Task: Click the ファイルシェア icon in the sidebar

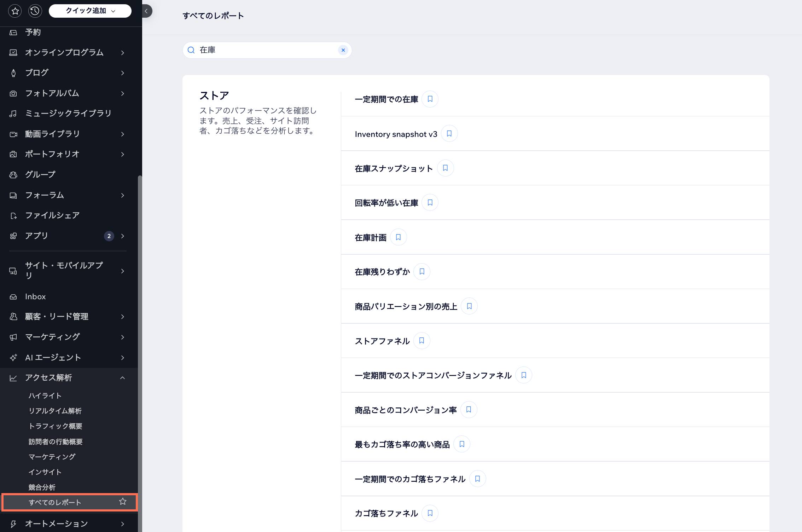Action: [13, 215]
